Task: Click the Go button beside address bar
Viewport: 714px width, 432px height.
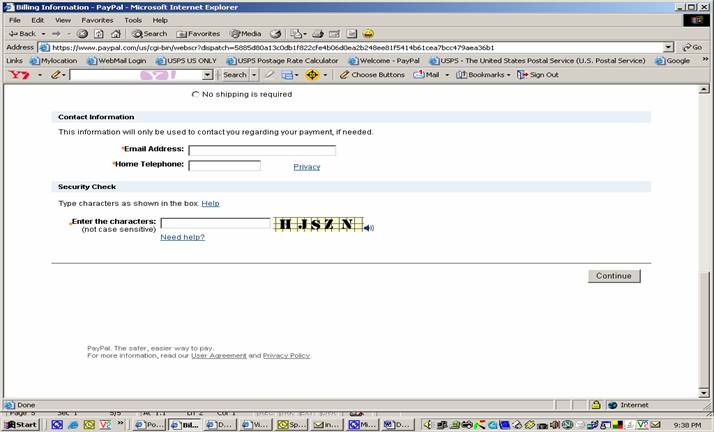Action: click(691, 47)
